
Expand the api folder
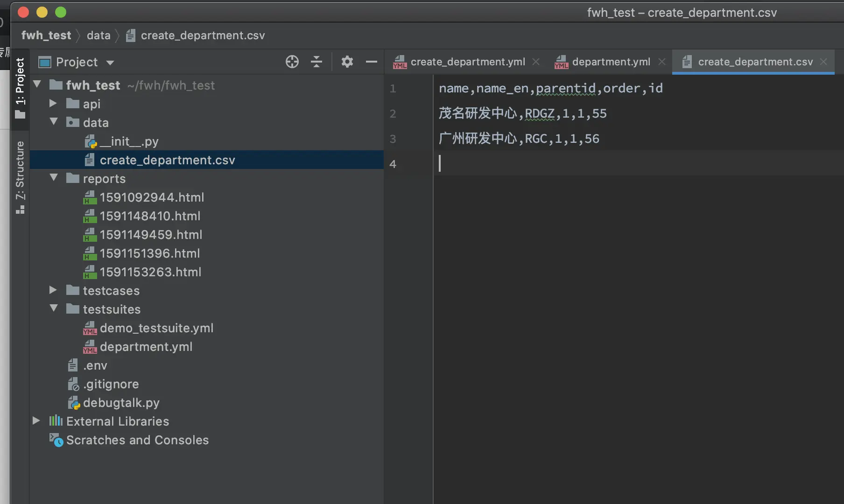[x=53, y=104]
